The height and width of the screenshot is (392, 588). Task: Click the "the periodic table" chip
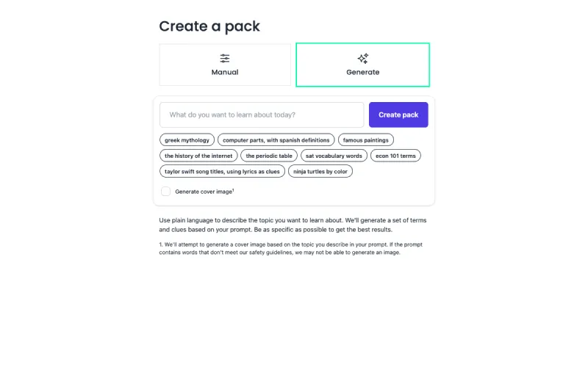pyautogui.click(x=269, y=156)
